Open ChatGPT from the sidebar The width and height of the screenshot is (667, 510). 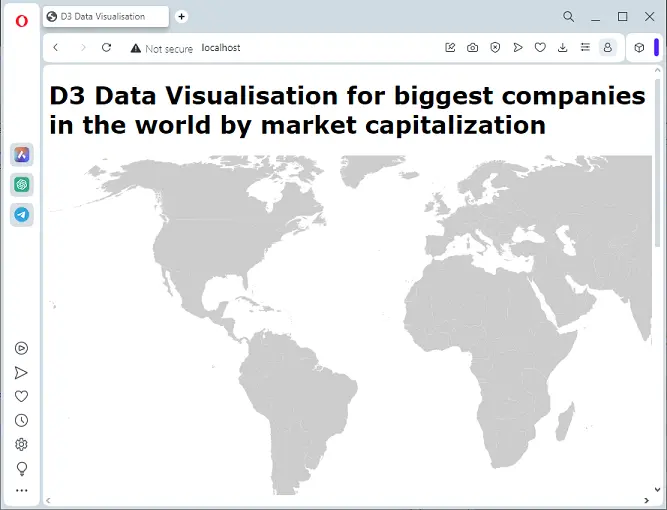tap(21, 185)
